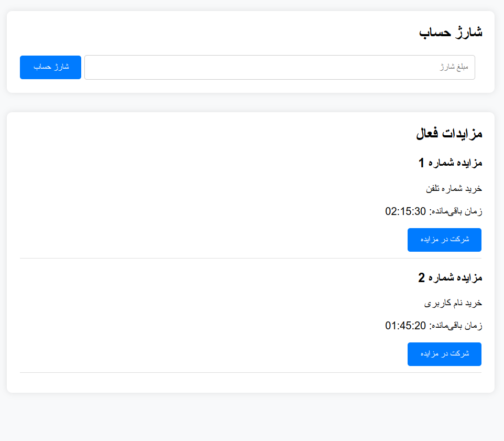Click the divider line below auction 2
This screenshot has width=504, height=441.
[x=250, y=372]
